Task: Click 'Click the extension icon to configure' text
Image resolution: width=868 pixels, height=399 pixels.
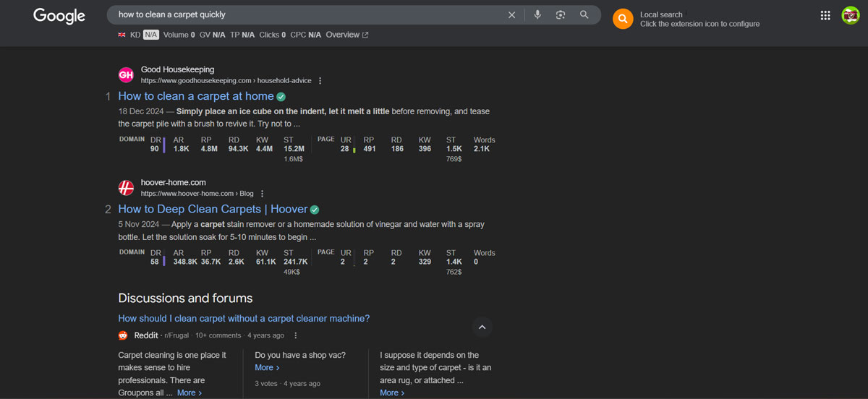Action: [699, 24]
